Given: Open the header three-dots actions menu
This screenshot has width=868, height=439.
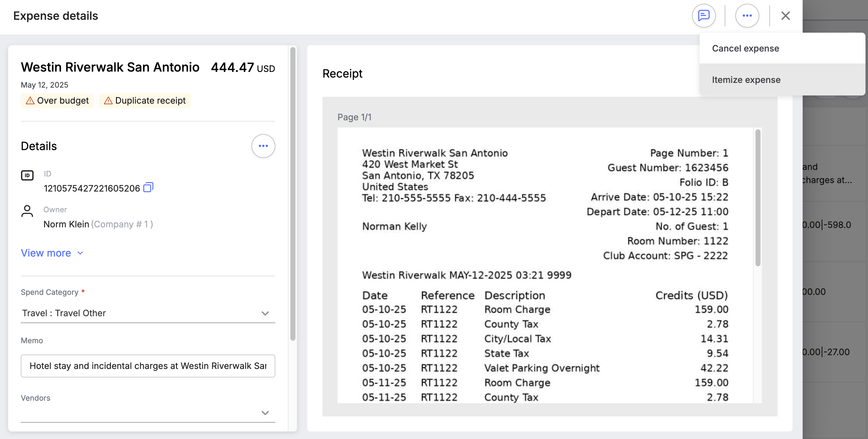Looking at the screenshot, I should [747, 16].
